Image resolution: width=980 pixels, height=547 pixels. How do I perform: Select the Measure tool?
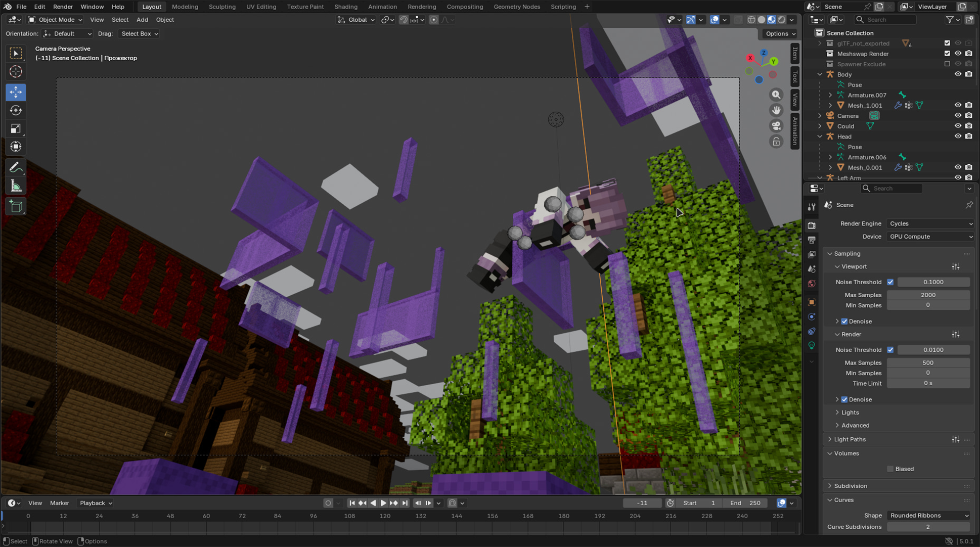click(x=16, y=186)
